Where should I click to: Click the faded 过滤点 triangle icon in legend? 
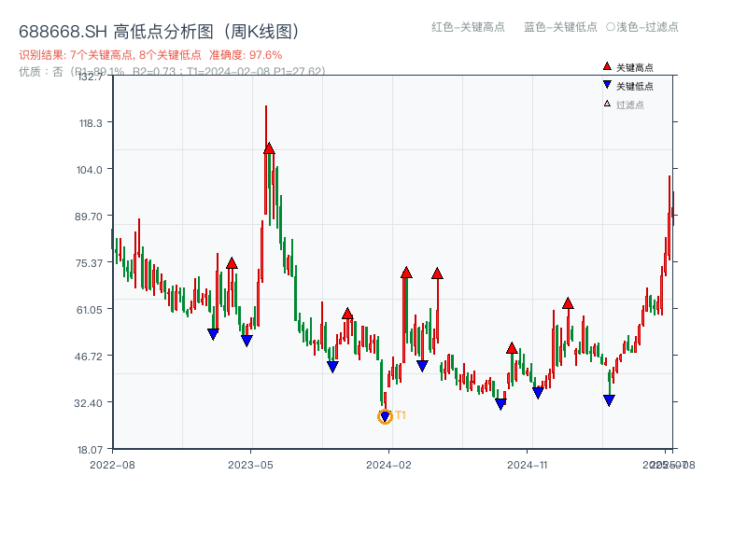(x=605, y=103)
